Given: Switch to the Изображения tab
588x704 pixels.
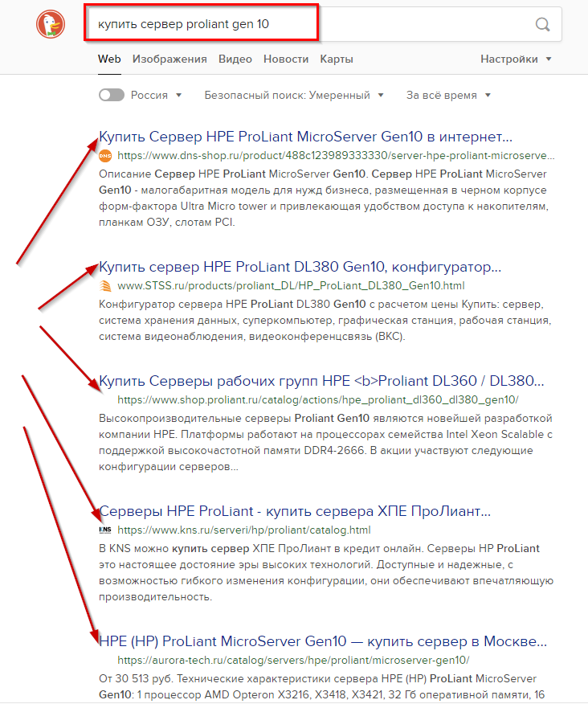Looking at the screenshot, I should coord(169,59).
